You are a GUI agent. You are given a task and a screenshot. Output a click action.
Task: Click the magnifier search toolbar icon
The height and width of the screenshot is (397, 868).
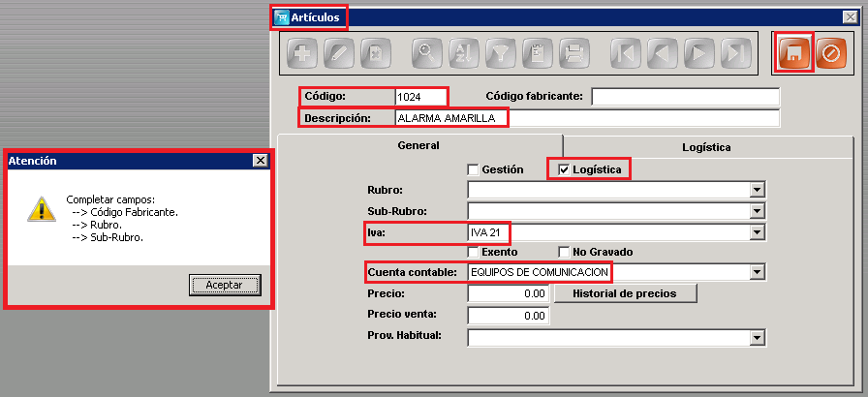click(427, 53)
